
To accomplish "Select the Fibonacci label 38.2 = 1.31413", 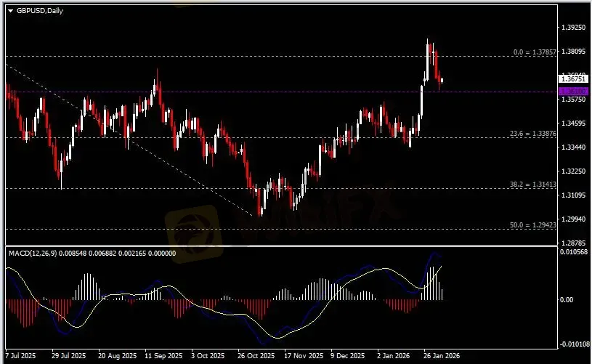I will coord(532,185).
